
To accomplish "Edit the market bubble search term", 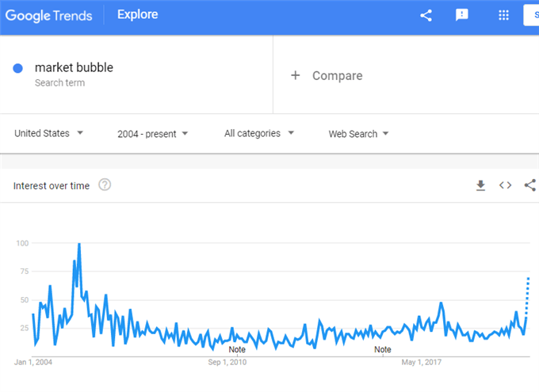I will pyautogui.click(x=74, y=67).
